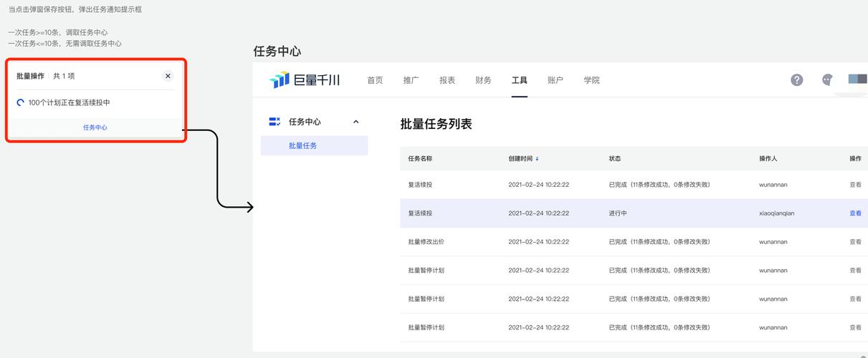Click creation time in xiaoqianqian's row
Image resolution: width=868 pixels, height=358 pixels.
538,213
